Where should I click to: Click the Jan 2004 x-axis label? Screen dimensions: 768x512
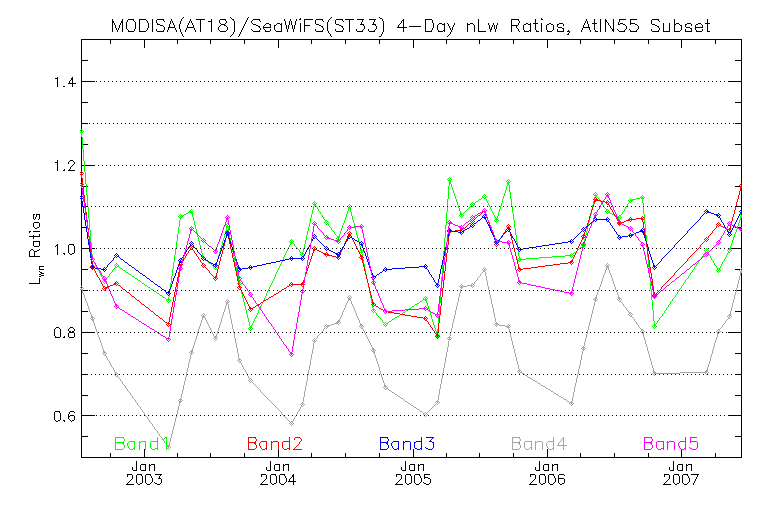click(x=278, y=473)
